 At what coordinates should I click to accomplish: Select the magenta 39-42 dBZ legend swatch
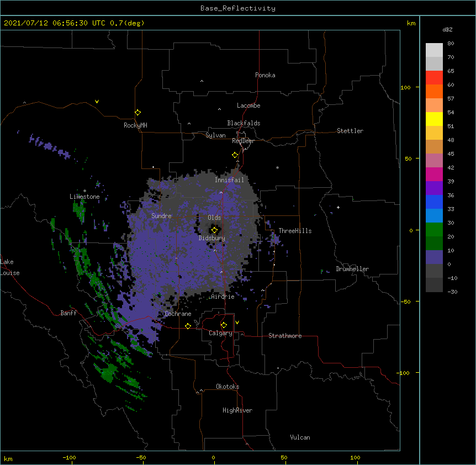434,174
